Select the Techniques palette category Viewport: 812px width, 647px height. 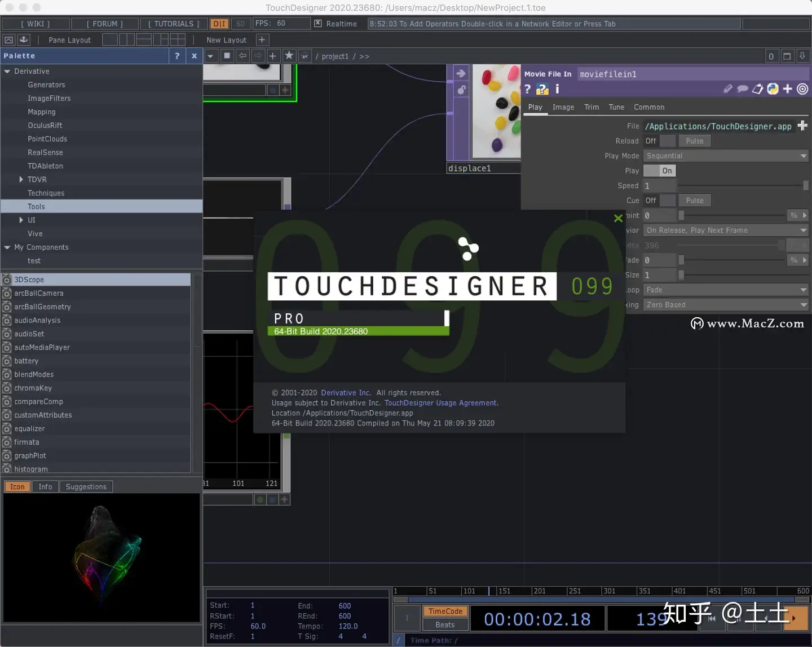(46, 193)
